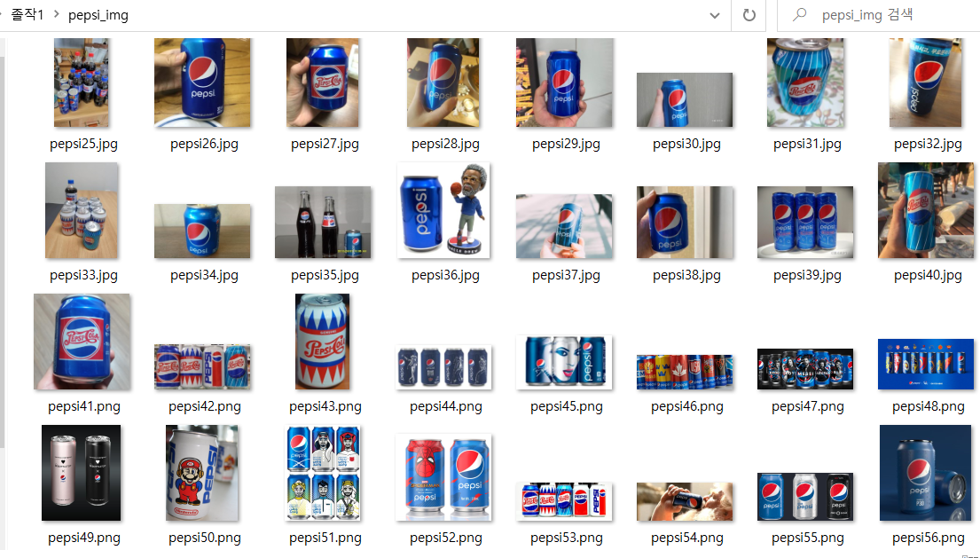Select the pepsi42.png thumbnail
980x558 pixels.
pyautogui.click(x=202, y=366)
